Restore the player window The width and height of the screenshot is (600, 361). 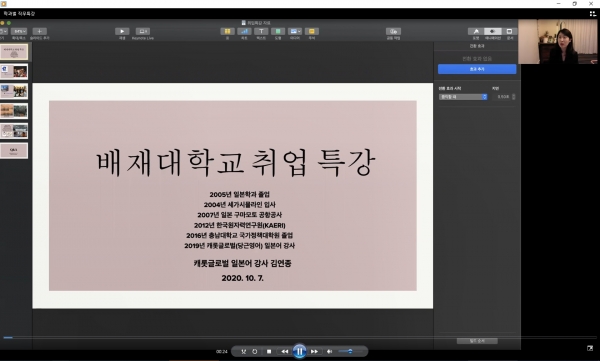tap(574, 3)
